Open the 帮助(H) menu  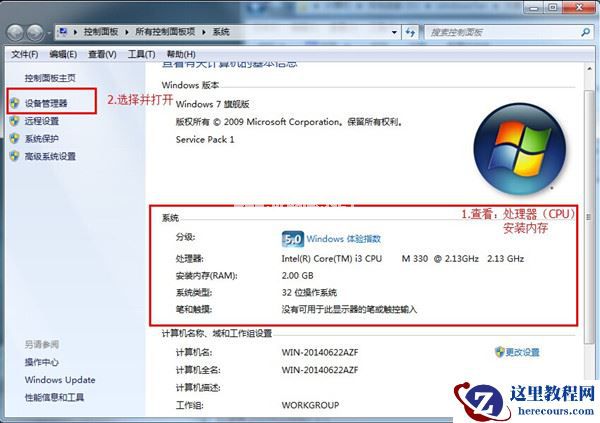[x=181, y=54]
